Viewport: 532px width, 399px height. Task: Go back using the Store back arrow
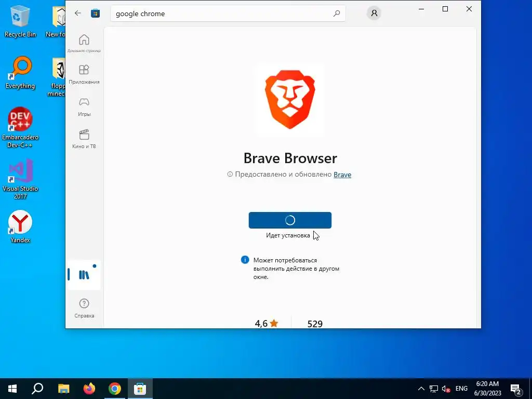click(x=78, y=13)
